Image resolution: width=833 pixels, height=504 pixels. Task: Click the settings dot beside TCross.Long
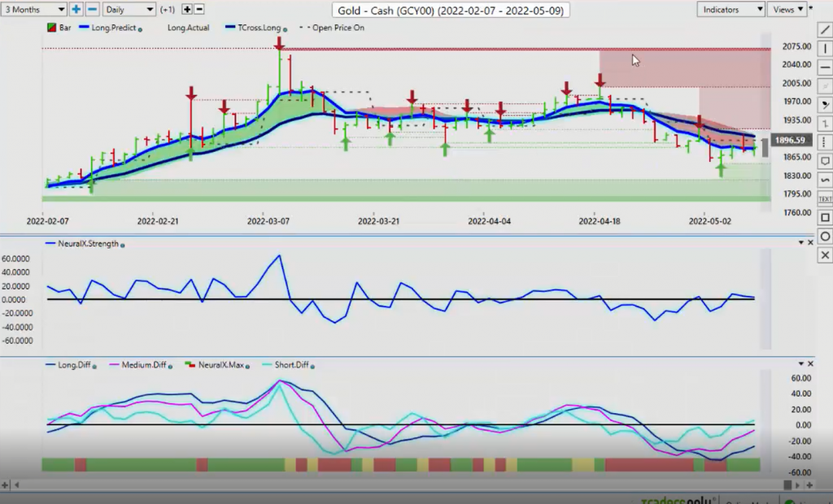coord(286,30)
